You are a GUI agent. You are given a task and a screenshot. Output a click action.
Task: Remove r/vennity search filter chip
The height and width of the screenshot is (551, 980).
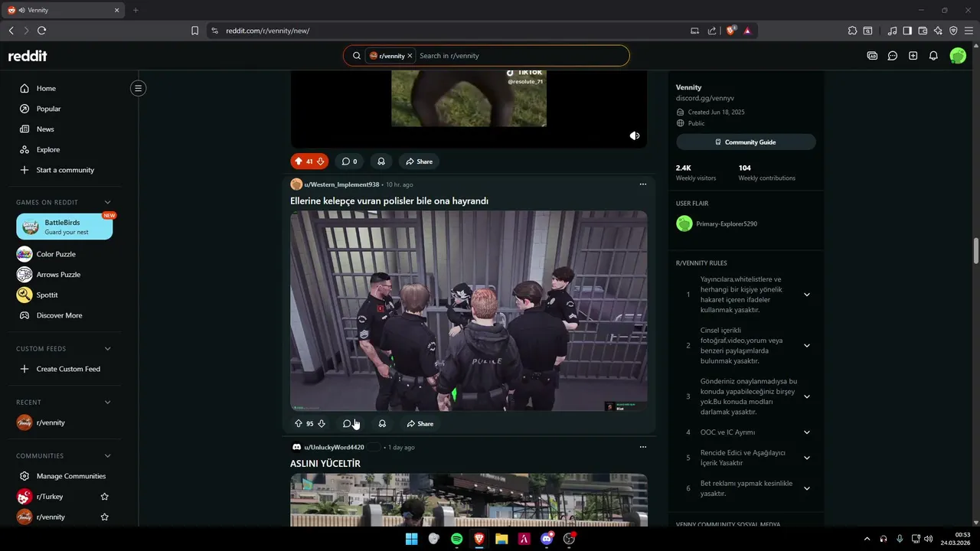coord(410,56)
